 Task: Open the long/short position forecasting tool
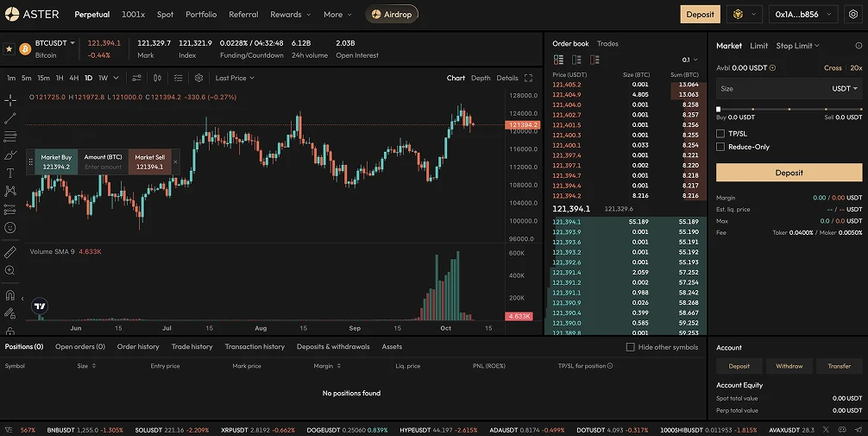click(10, 210)
